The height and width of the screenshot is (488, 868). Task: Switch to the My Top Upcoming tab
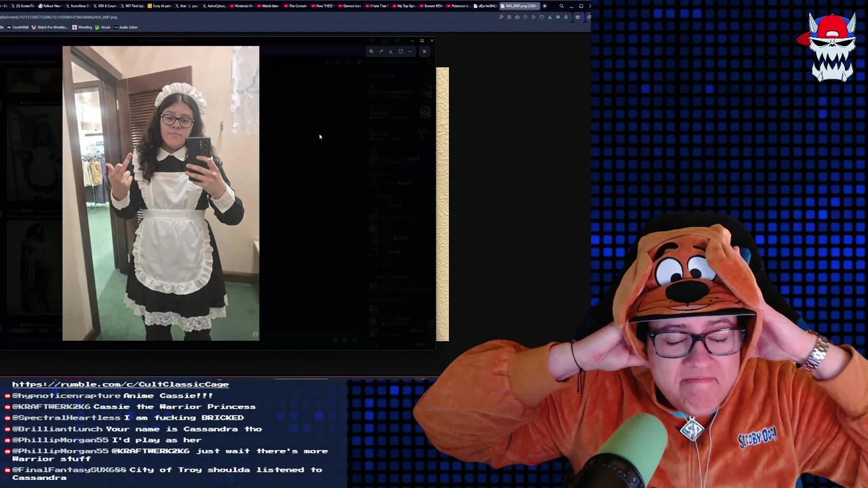(x=406, y=6)
